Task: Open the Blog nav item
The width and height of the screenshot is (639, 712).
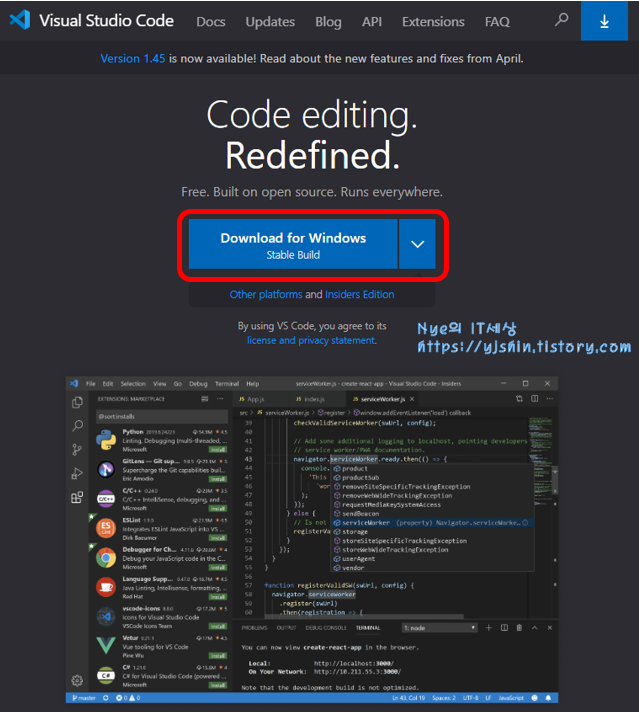Action: [x=328, y=21]
